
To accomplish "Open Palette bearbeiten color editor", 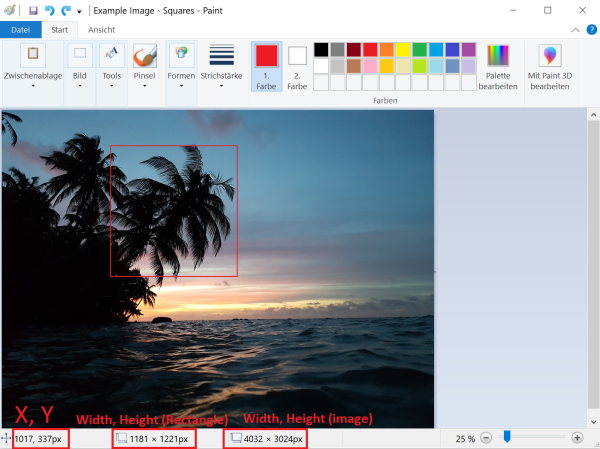I will pos(498,66).
